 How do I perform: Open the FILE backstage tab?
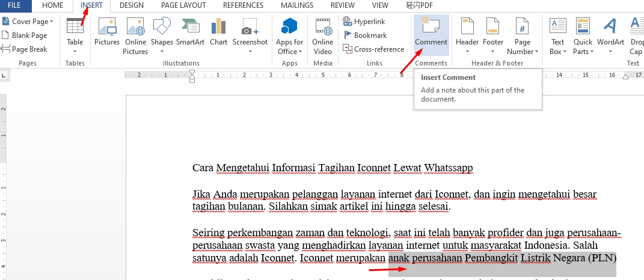point(15,6)
